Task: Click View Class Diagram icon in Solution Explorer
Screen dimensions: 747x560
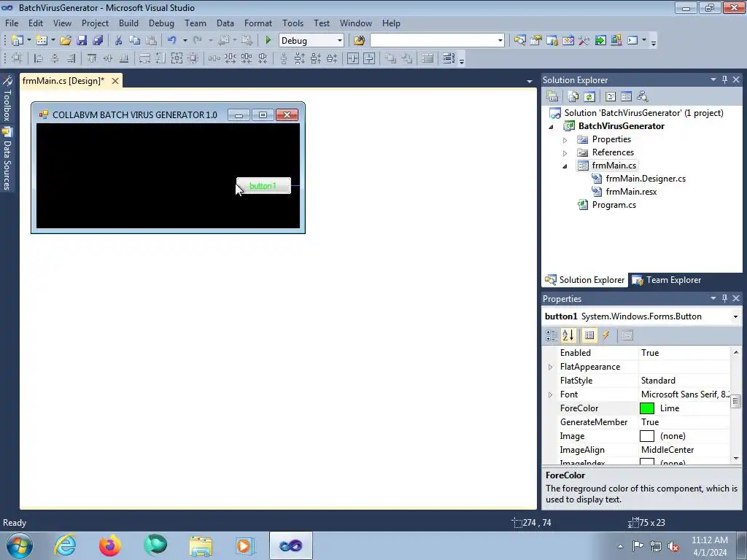Action: click(x=643, y=97)
